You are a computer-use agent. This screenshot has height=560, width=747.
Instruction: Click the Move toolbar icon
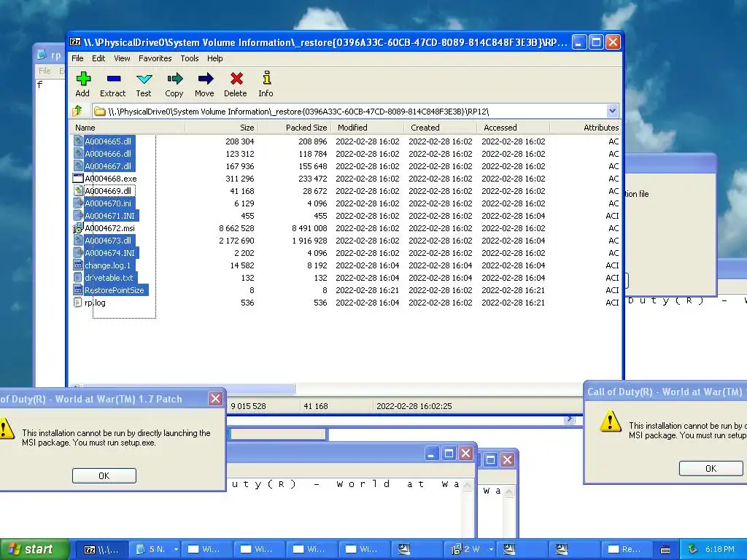coord(205,79)
